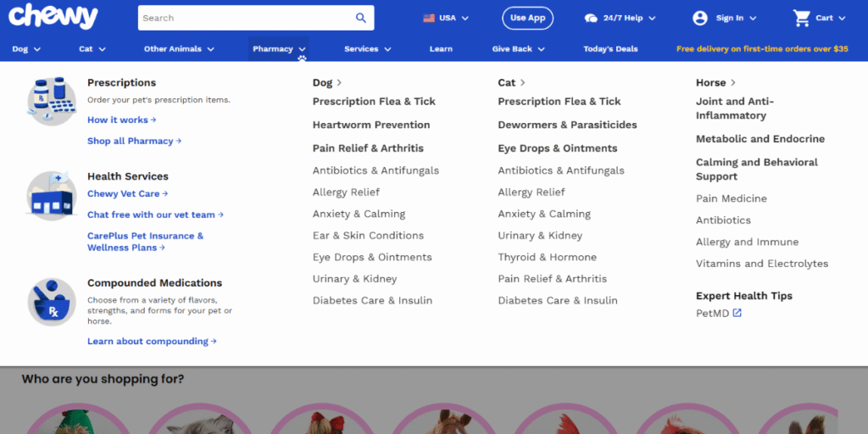Click the Prescriptions pill bottle icon
The image size is (868, 434).
[x=51, y=101]
